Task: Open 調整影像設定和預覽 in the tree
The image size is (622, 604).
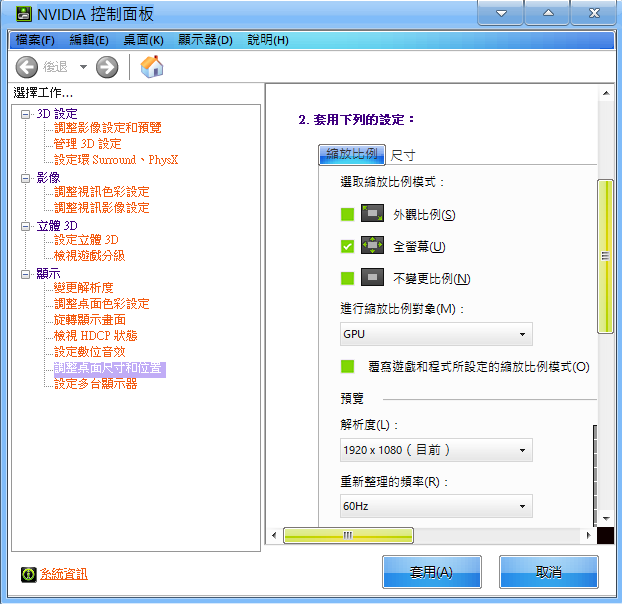Action: point(108,128)
